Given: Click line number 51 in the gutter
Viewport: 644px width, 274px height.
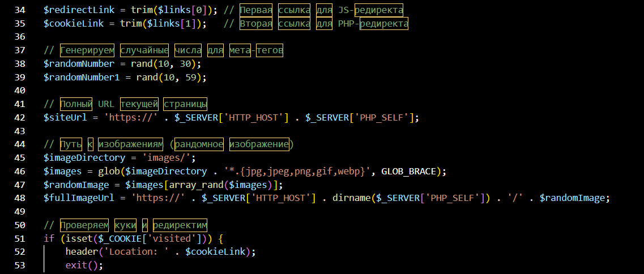Looking at the screenshot, I should [x=20, y=239].
